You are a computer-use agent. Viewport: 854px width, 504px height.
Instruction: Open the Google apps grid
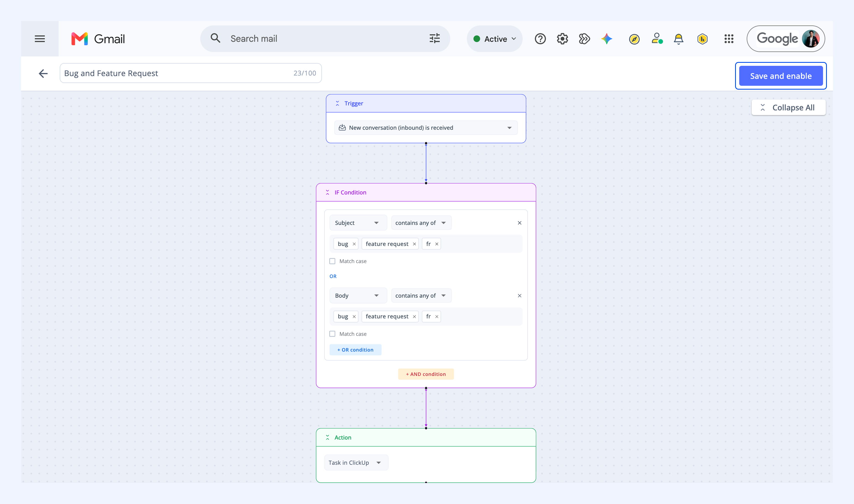tap(729, 39)
